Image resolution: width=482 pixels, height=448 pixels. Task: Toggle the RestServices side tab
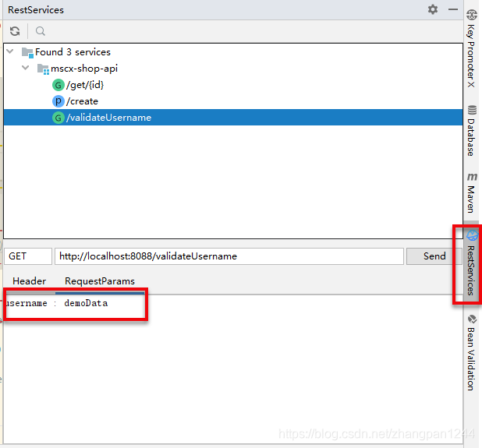click(470, 263)
